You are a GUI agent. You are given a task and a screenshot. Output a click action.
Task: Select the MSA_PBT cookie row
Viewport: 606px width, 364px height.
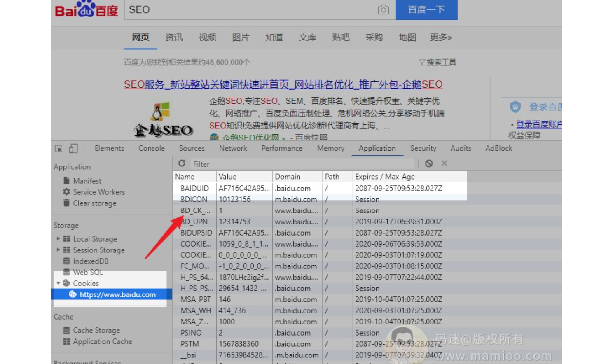[367, 299]
